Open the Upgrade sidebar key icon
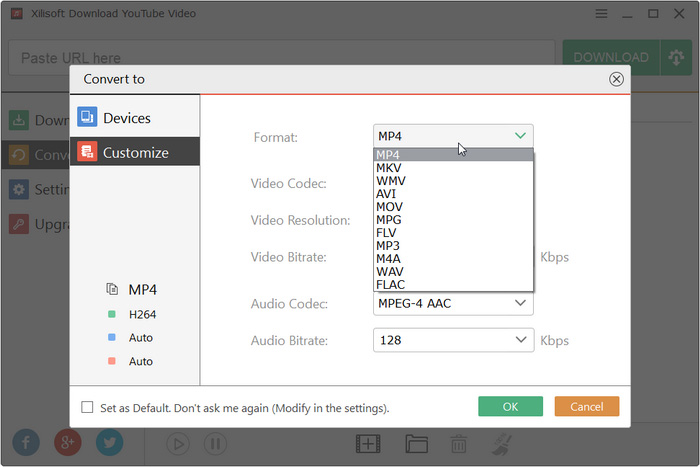This screenshot has height=467, width=700. [19, 224]
